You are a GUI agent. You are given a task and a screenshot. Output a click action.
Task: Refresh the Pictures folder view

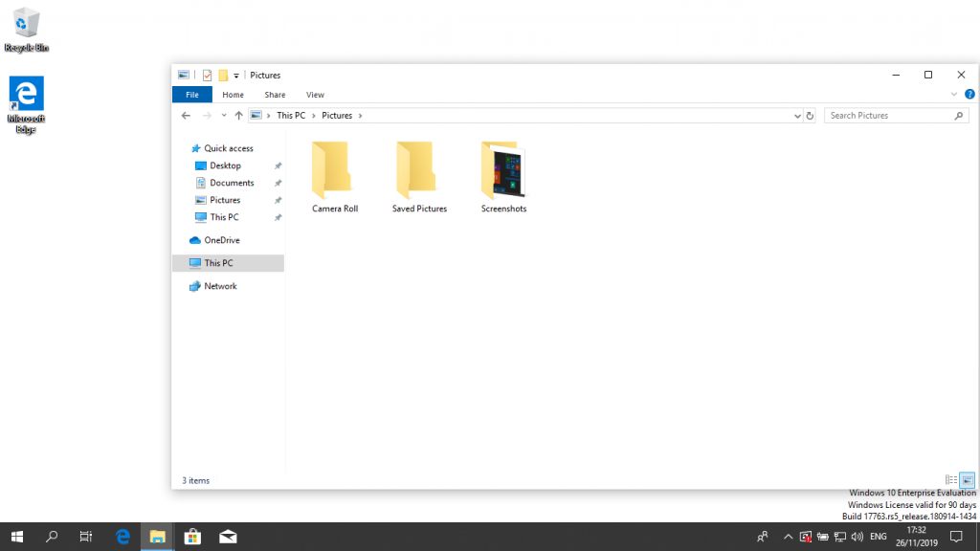click(810, 116)
